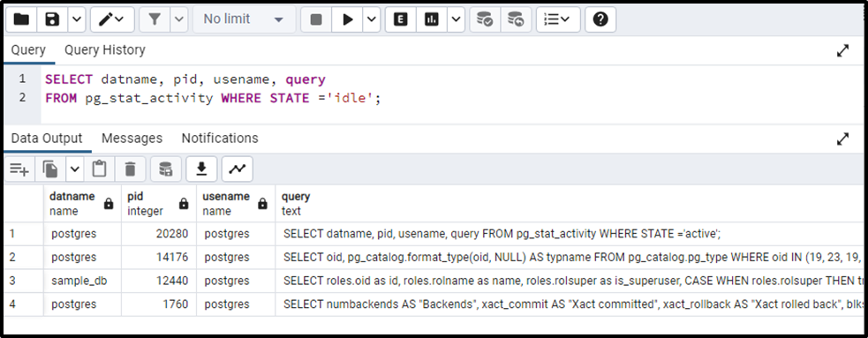Open the No limit rows combo box
The width and height of the screenshot is (868, 338).
click(244, 20)
